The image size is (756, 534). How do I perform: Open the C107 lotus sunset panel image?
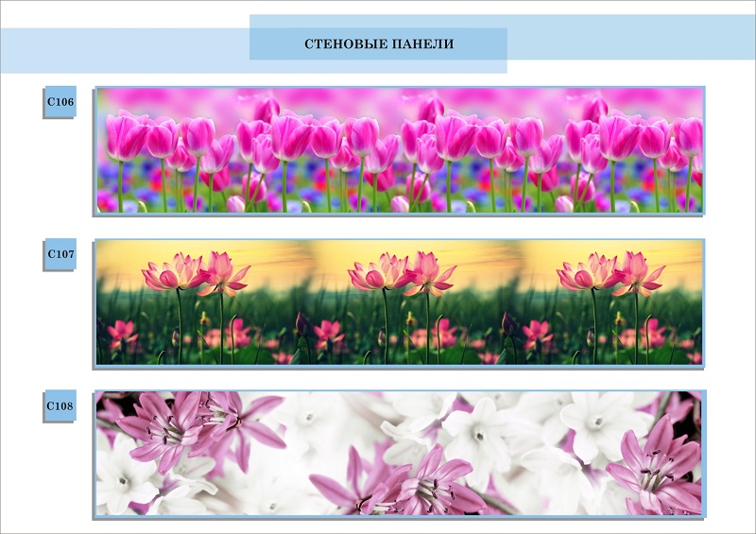coord(400,301)
